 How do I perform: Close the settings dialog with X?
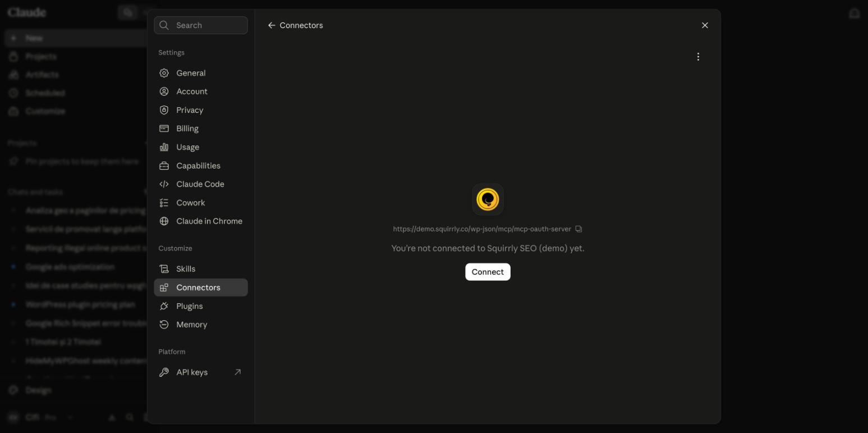pos(705,25)
